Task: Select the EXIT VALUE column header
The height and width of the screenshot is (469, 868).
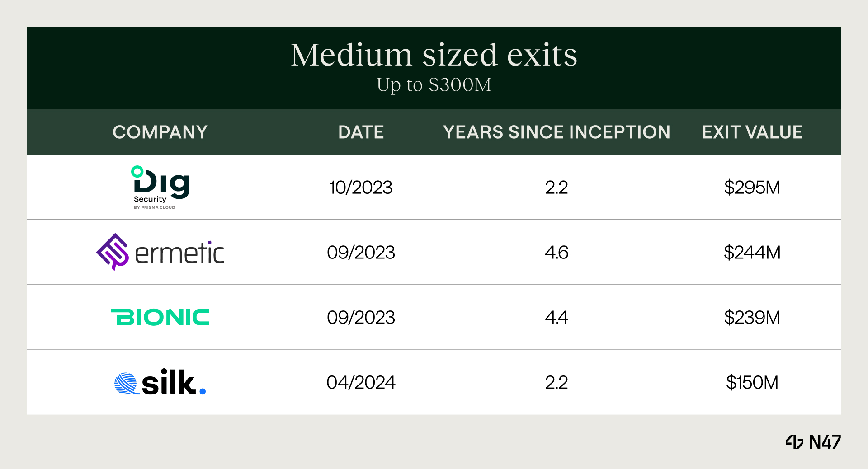Action: point(752,132)
